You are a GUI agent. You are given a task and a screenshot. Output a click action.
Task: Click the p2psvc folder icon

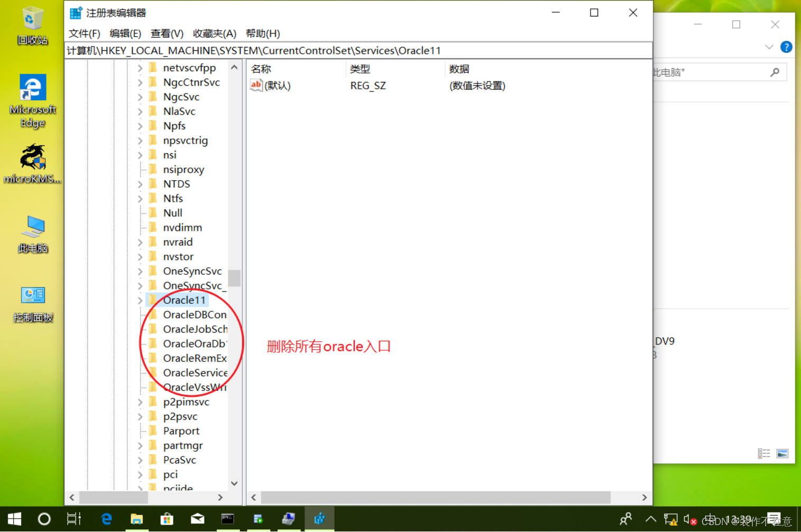[153, 416]
